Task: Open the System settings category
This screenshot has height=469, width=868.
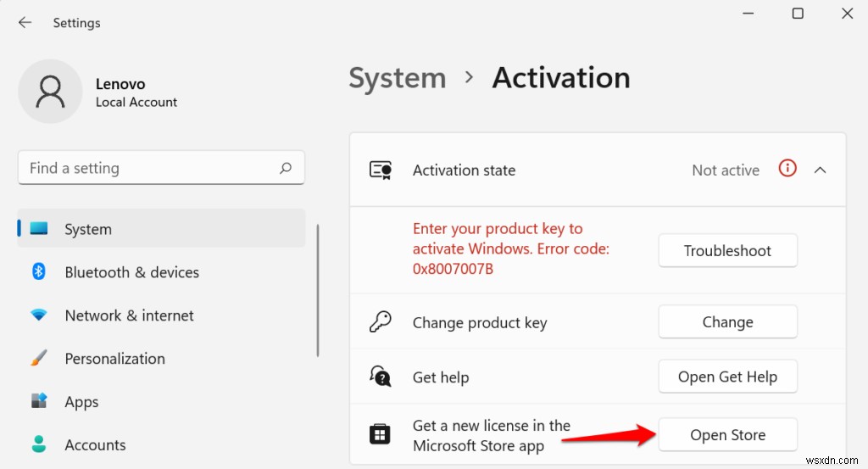Action: (88, 229)
